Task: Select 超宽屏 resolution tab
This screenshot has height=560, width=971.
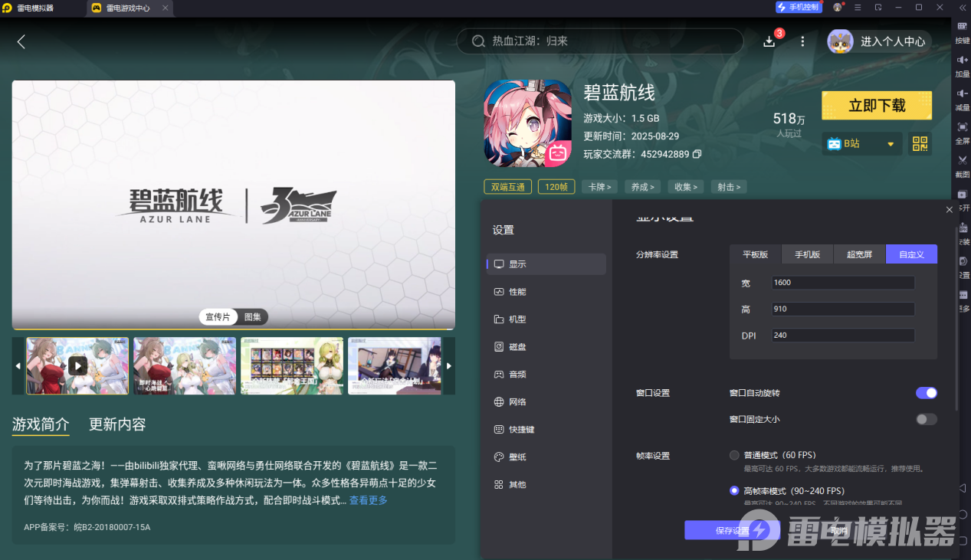Action: [x=859, y=254]
